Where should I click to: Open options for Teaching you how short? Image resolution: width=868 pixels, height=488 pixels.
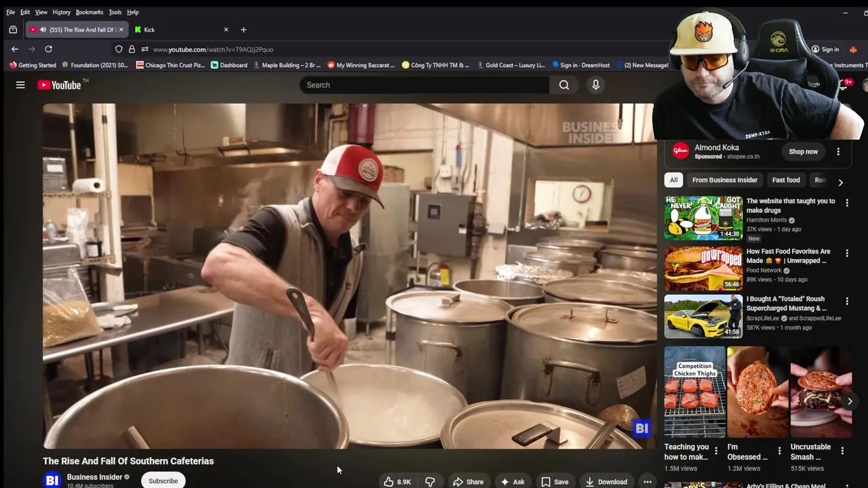716,451
